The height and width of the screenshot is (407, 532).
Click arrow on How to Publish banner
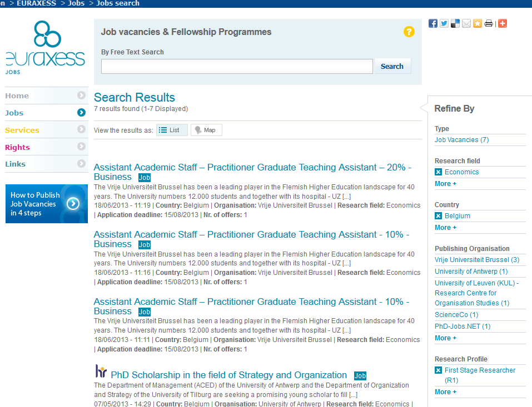coord(73,203)
